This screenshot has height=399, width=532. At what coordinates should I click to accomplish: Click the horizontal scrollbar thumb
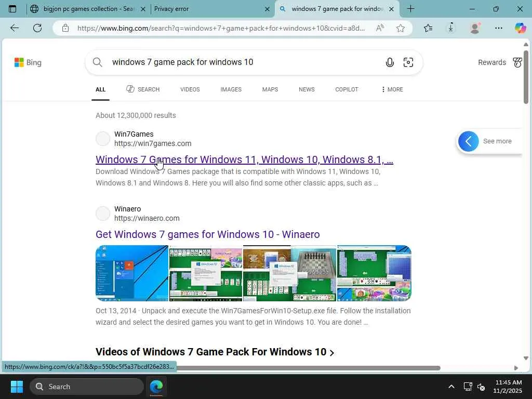[308, 368]
